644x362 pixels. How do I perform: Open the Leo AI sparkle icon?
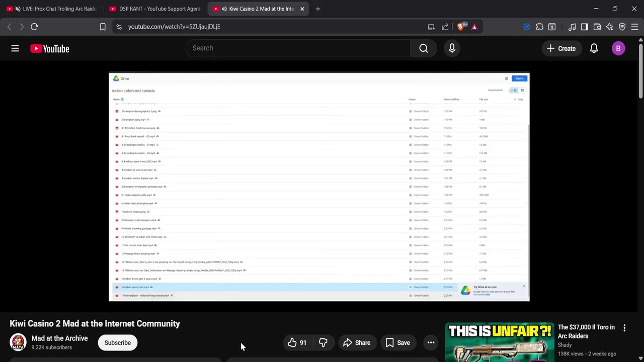click(x=610, y=27)
